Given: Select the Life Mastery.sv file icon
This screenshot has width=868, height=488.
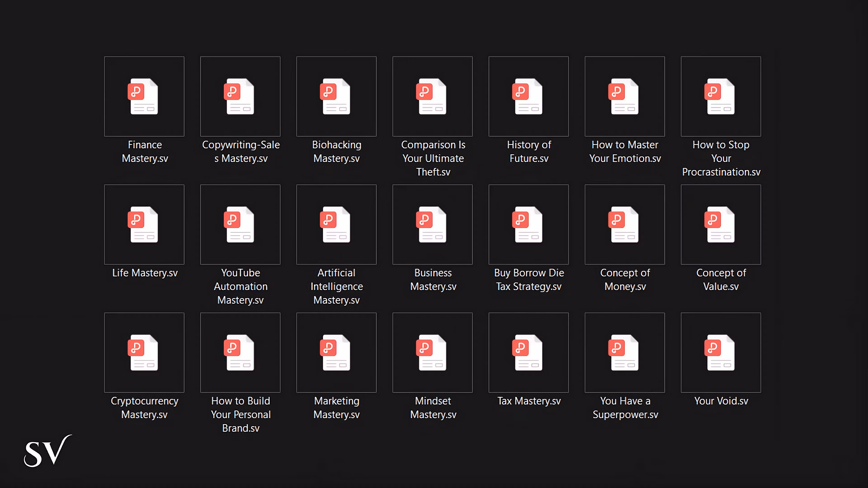Looking at the screenshot, I should coord(144,224).
